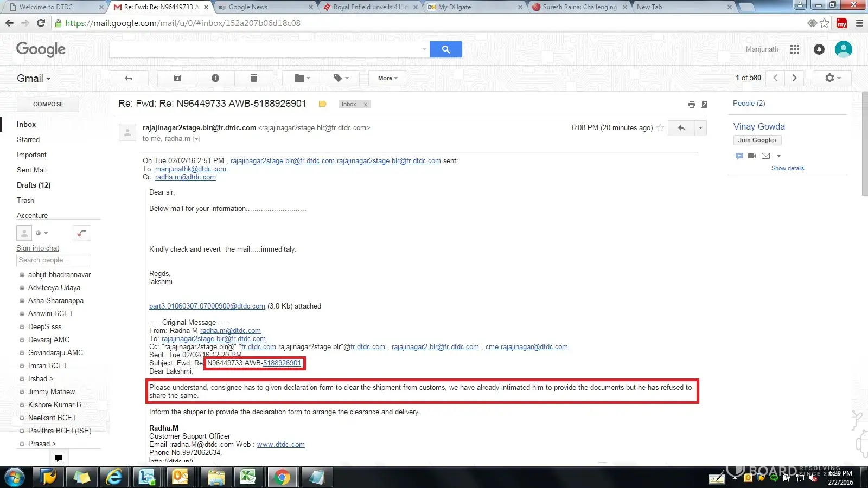Viewport: 868px width, 488px height.
Task: Click the blue search button
Action: [445, 49]
